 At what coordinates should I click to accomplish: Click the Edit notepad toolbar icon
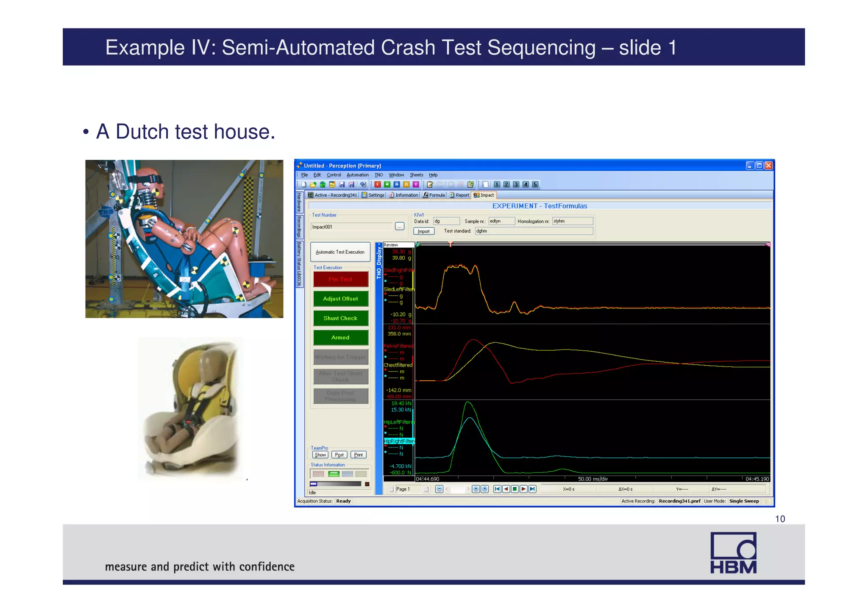pos(430,184)
